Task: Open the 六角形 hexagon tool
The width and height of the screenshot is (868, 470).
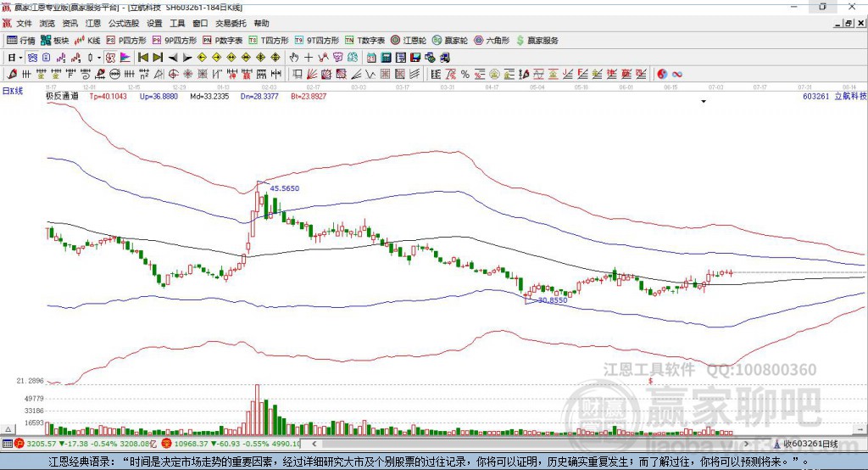Action: tap(492, 41)
